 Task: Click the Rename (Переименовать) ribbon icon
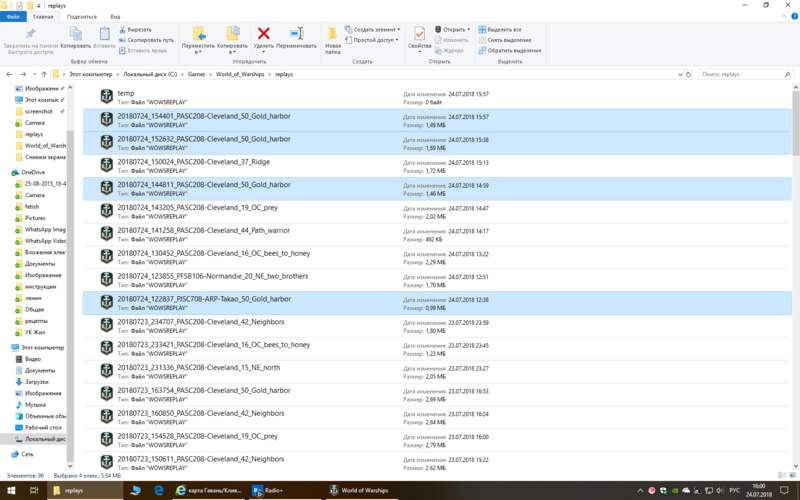click(x=296, y=34)
